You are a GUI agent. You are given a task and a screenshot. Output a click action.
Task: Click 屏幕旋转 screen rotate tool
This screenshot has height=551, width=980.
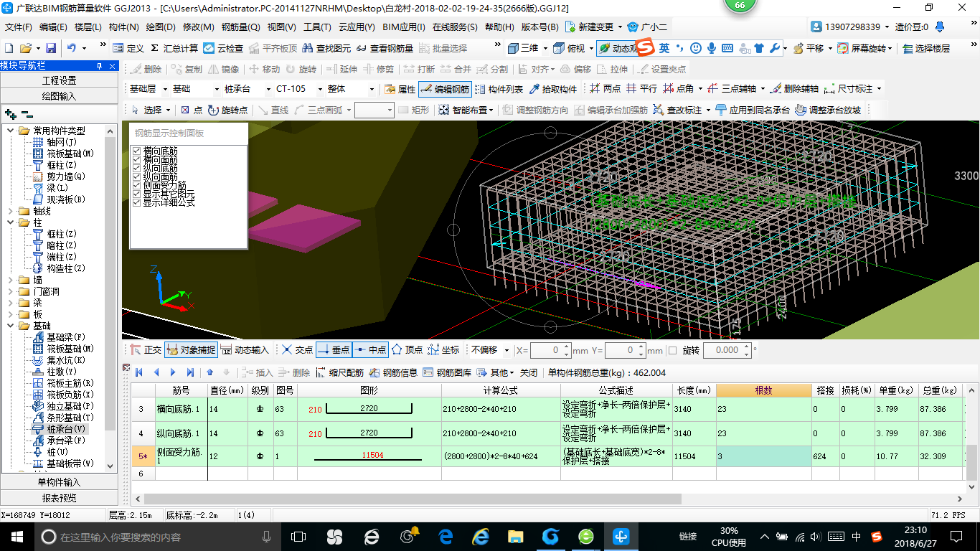pyautogui.click(x=863, y=48)
